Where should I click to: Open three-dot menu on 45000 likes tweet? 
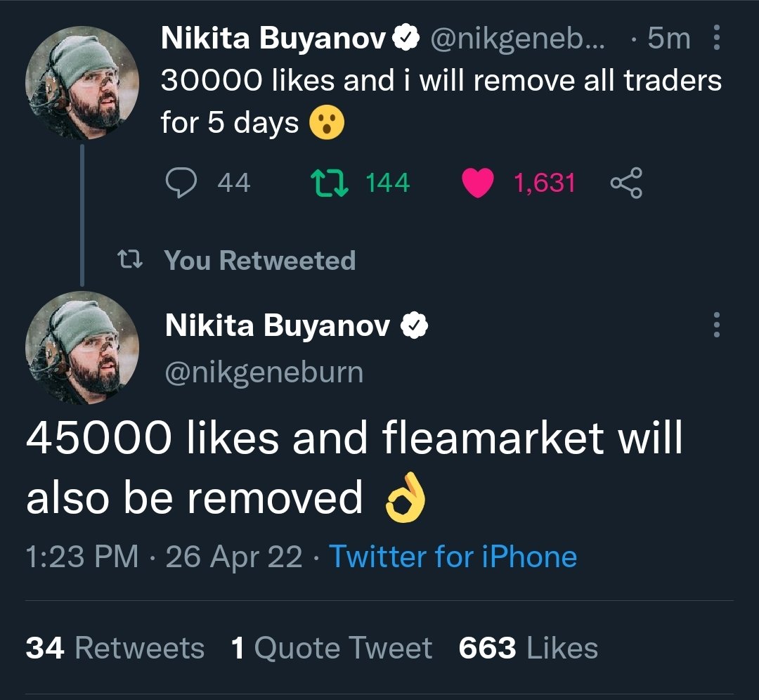pyautogui.click(x=717, y=325)
